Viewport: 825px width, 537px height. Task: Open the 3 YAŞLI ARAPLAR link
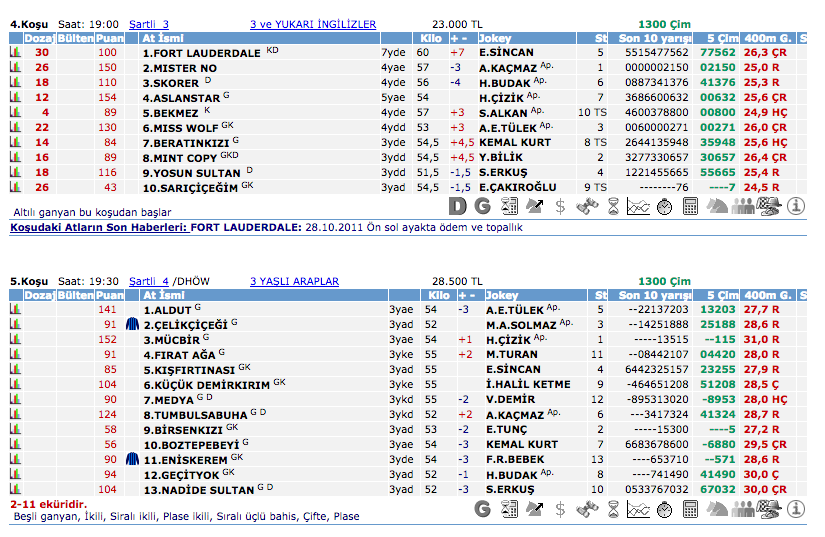pyautogui.click(x=294, y=282)
